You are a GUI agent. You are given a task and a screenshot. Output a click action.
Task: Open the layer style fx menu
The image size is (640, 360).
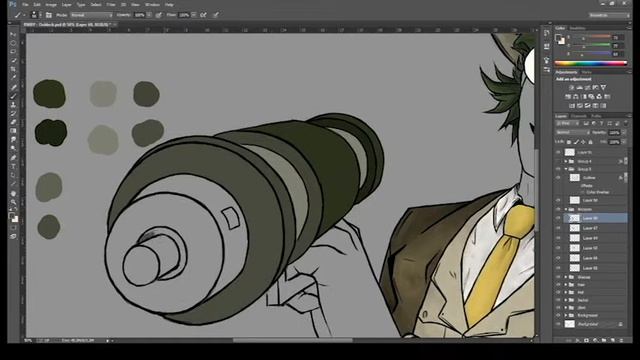tap(578, 340)
